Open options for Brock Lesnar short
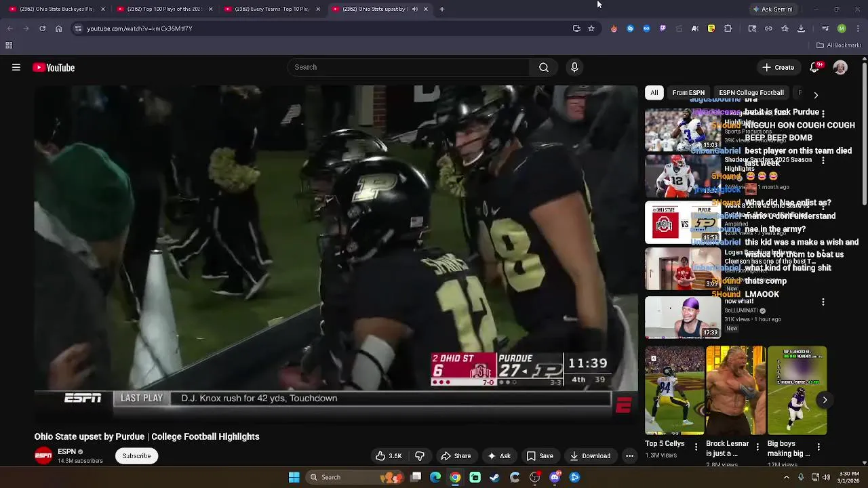 click(757, 447)
